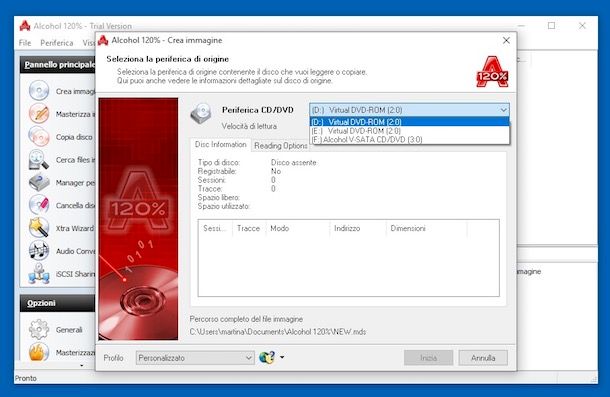Choose (E:) Virtual DVD-ROM (2:0) from list
Viewport: 610px width, 397px height.
[x=410, y=131]
